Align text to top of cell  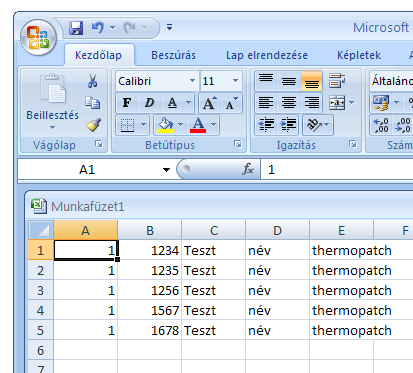click(x=266, y=81)
